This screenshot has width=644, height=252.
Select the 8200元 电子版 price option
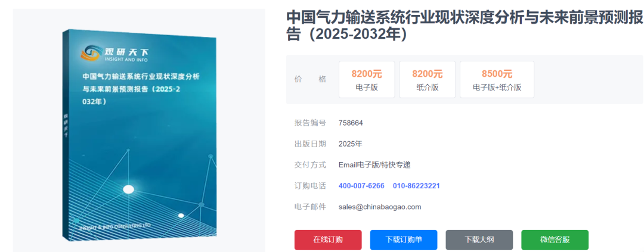point(367,80)
